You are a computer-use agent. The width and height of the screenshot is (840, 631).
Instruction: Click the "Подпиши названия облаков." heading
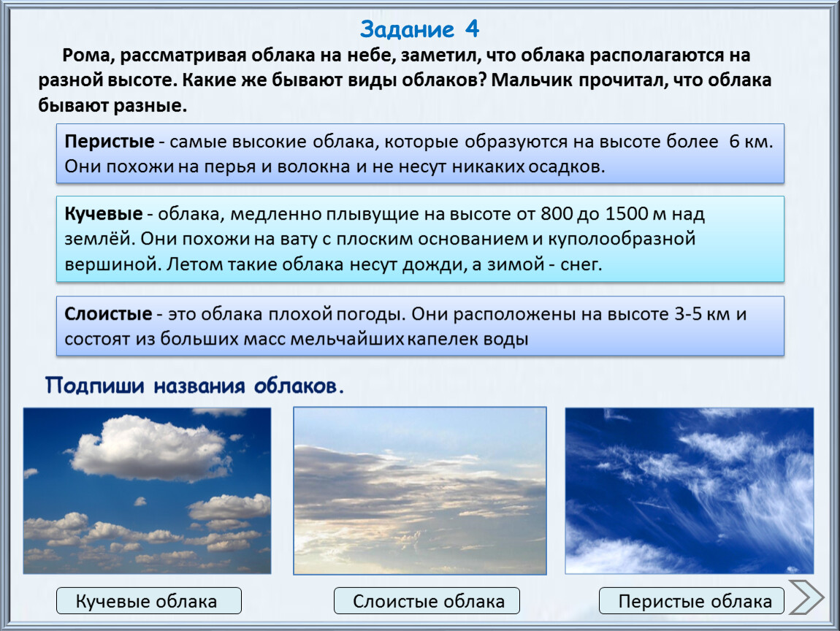(194, 386)
